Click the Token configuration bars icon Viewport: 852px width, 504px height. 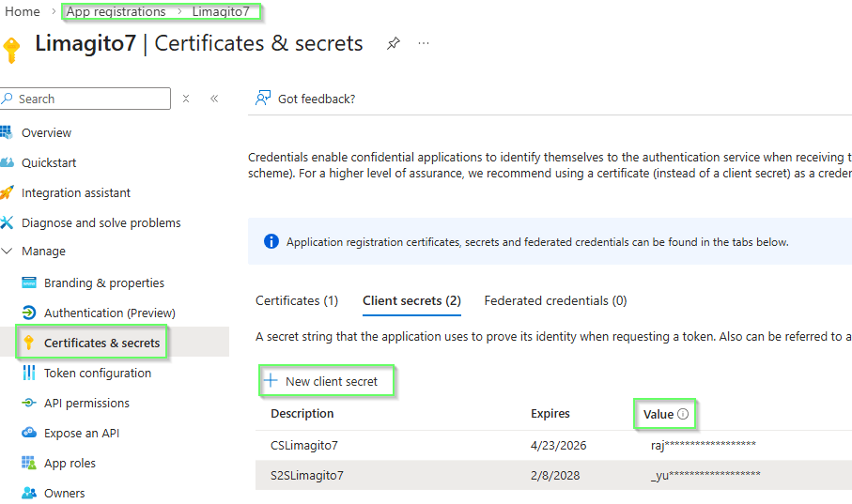tap(29, 373)
